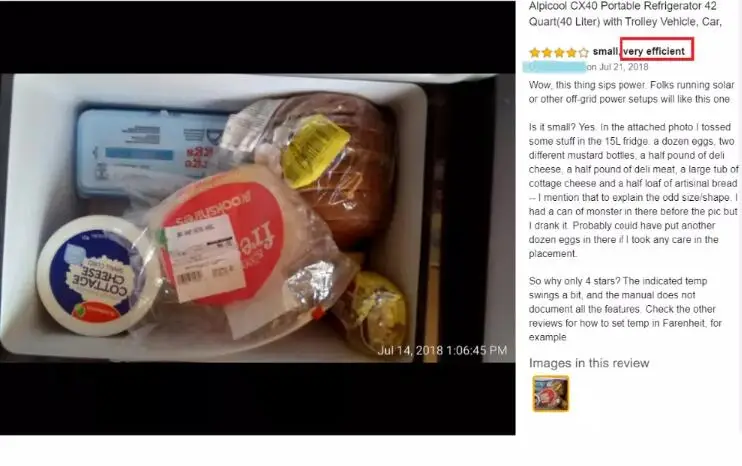The width and height of the screenshot is (742, 466).
Task: Select the review image thumbnail
Action: pos(551,393)
